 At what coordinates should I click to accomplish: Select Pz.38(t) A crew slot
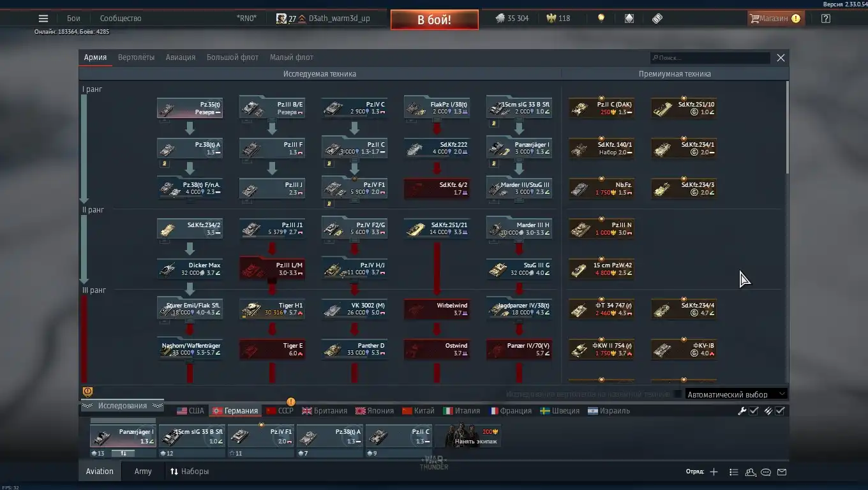tap(329, 436)
